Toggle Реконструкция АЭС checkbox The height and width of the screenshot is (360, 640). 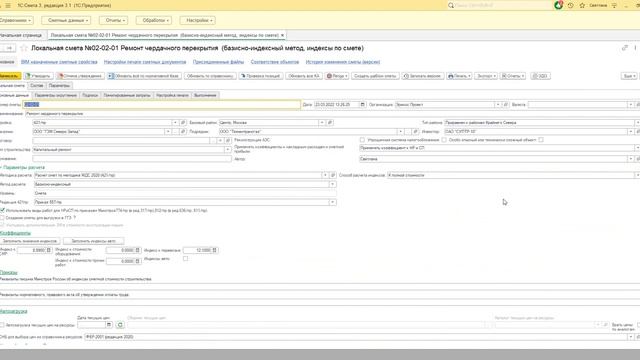362,140
